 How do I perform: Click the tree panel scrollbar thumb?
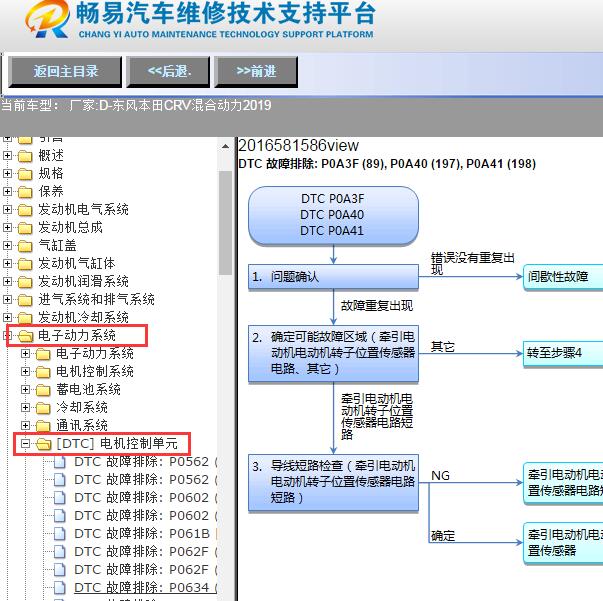[x=225, y=223]
